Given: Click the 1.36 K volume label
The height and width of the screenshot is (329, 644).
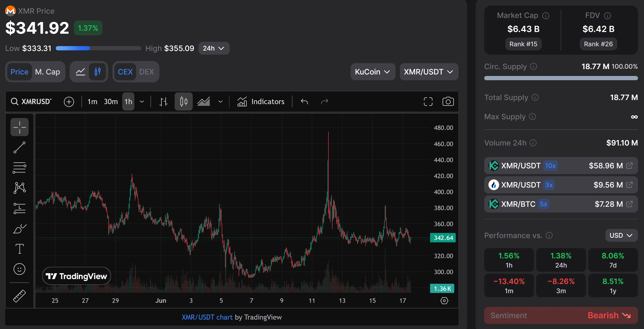Looking at the screenshot, I should [x=442, y=288].
